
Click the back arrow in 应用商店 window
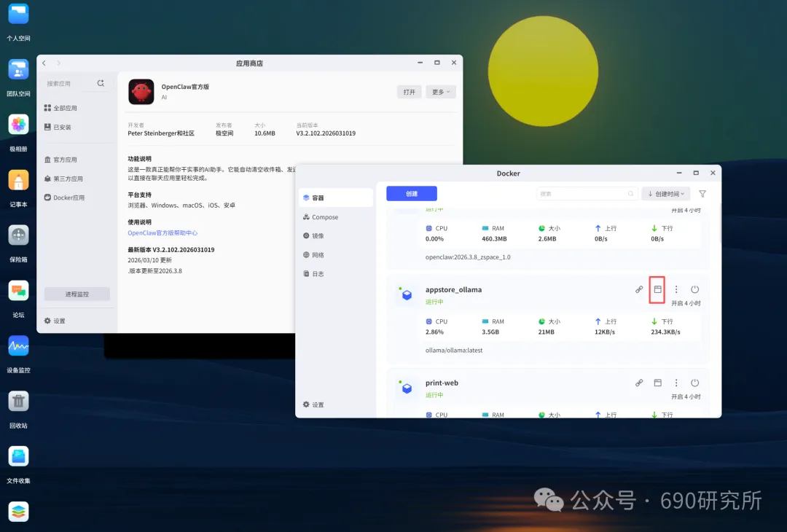click(x=44, y=63)
